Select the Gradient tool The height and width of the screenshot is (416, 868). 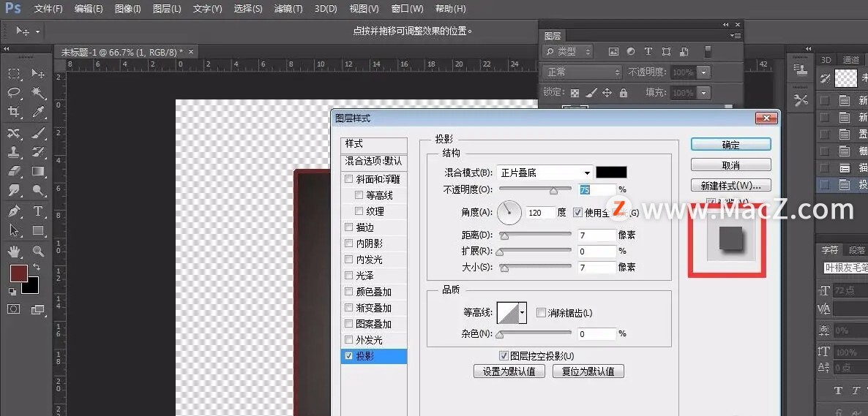pos(38,172)
